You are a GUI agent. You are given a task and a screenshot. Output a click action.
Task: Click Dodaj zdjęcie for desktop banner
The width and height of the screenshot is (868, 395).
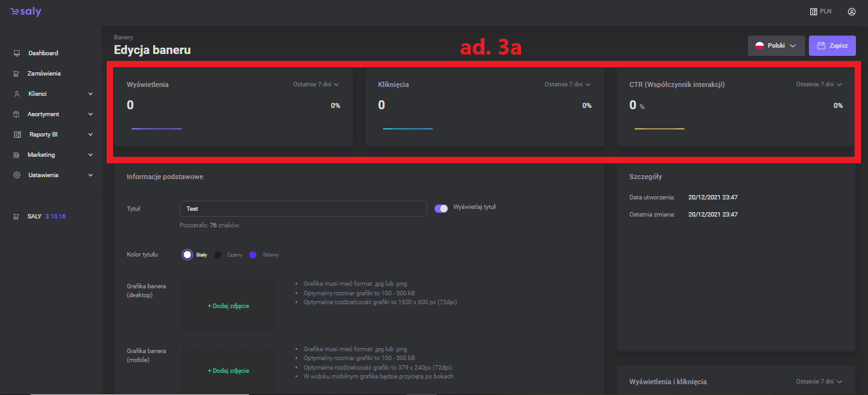point(228,306)
